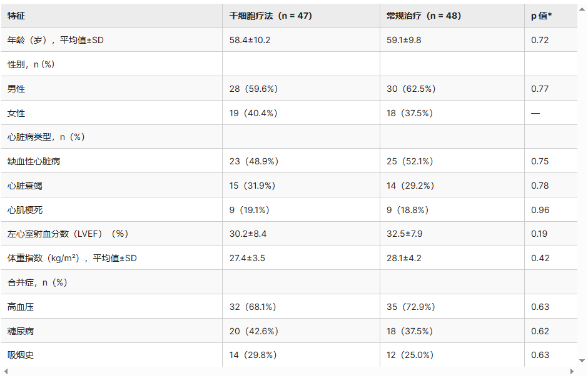
Task: Select the 特征 column header
Action: point(17,16)
